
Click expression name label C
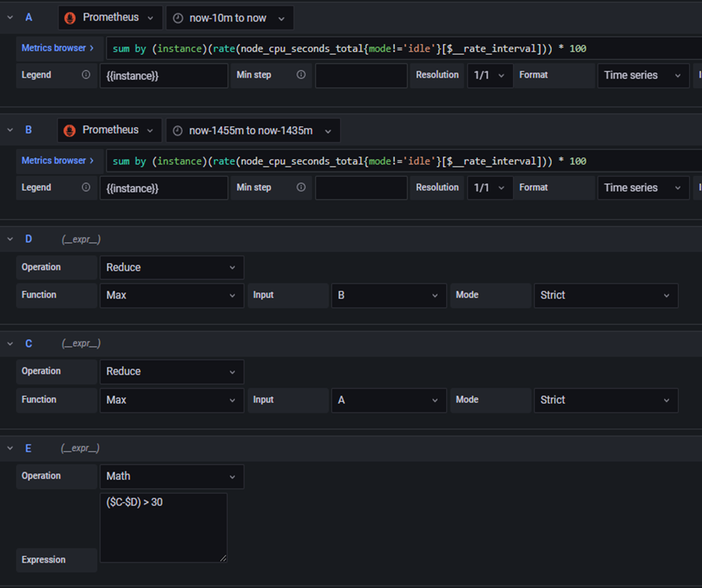point(29,344)
